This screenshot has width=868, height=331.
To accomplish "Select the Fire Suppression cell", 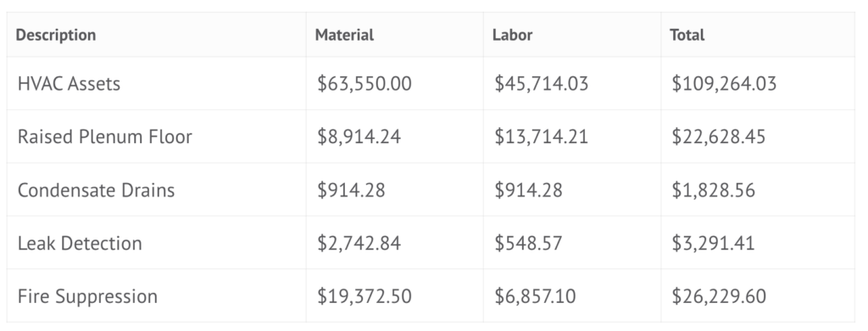I will click(x=87, y=296).
